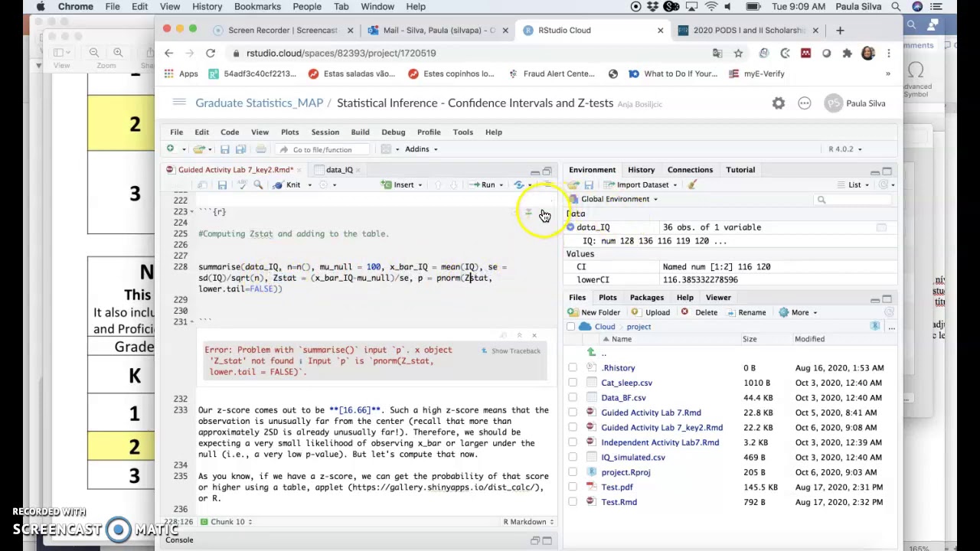980x551 pixels.
Task: Open macOS Spotlight search
Action: point(896,7)
